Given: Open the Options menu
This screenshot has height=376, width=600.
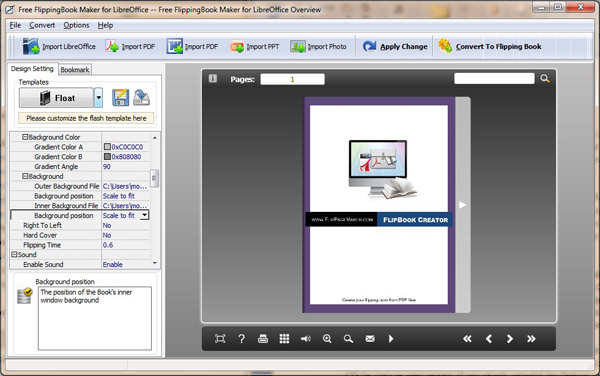Looking at the screenshot, I should click(x=76, y=25).
